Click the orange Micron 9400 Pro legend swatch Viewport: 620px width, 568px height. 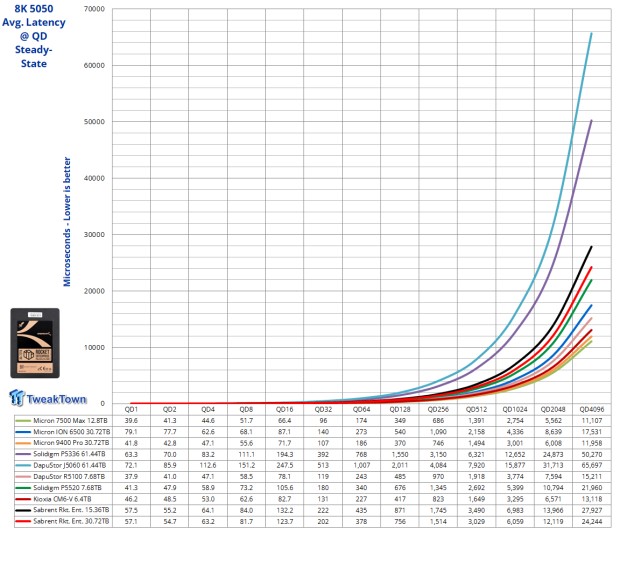point(23,443)
